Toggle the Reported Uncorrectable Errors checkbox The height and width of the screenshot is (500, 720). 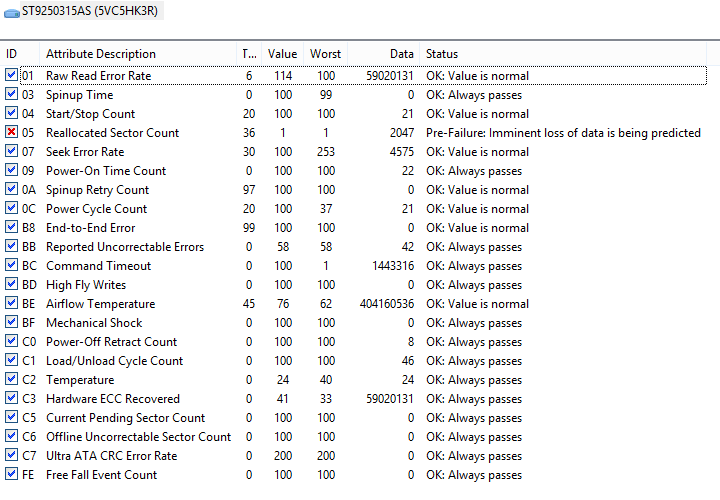tap(11, 246)
